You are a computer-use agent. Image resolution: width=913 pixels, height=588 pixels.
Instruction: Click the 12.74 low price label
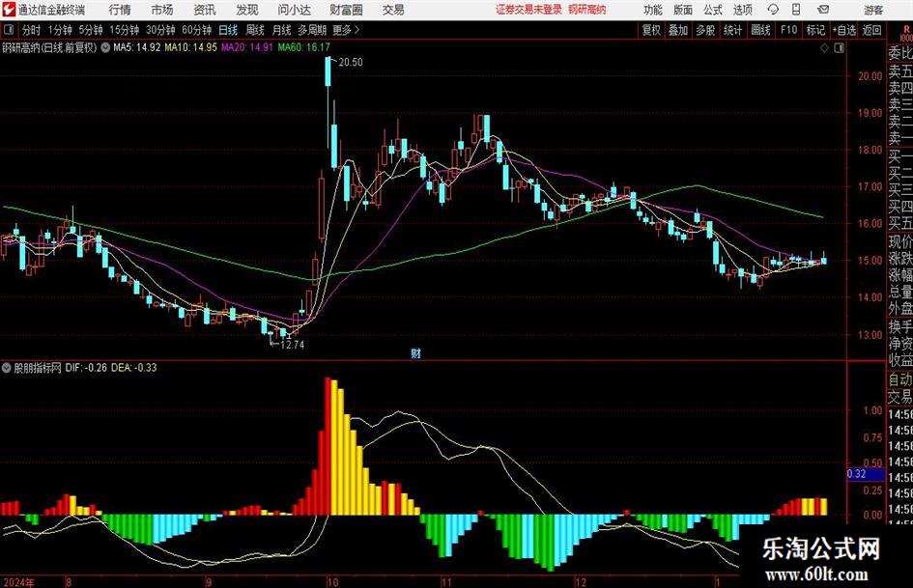tap(293, 345)
